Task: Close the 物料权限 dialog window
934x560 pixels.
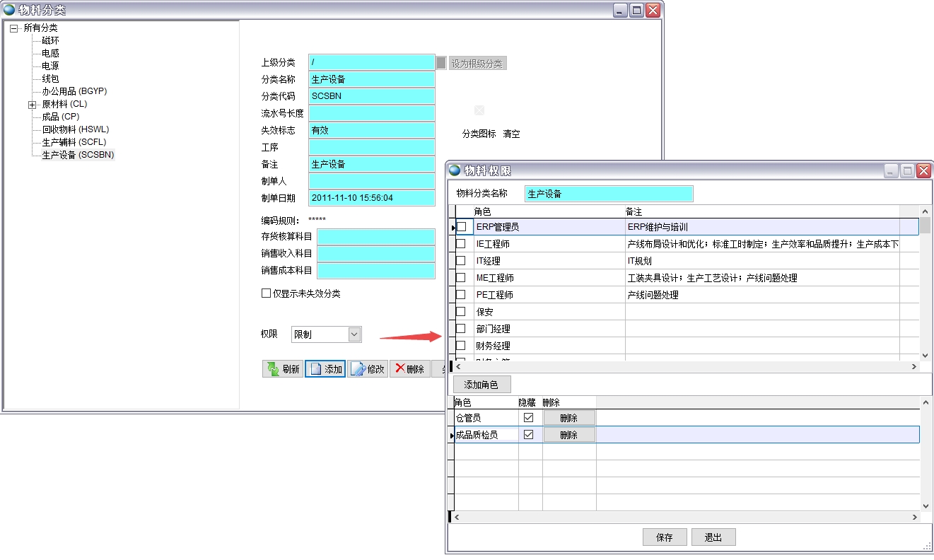Action: [923, 171]
